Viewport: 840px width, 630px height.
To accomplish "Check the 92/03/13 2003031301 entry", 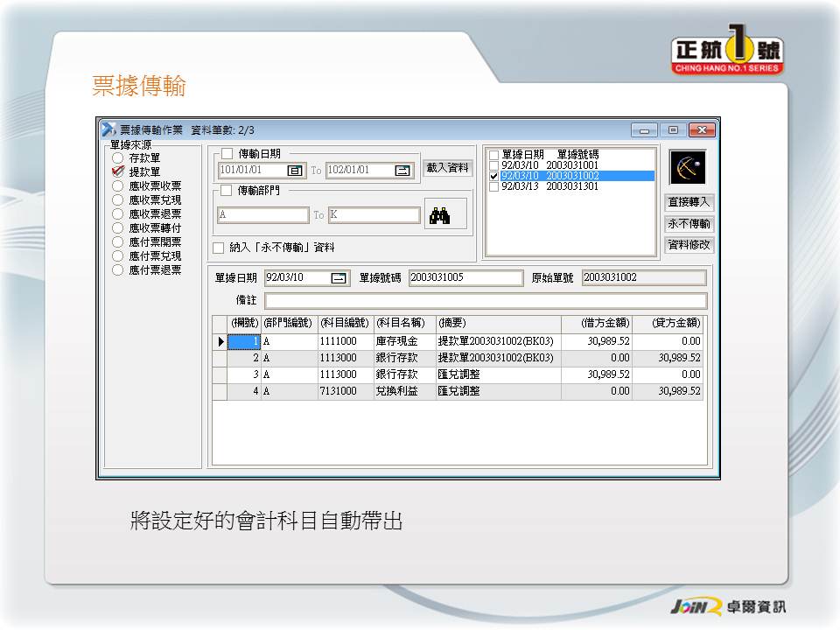I will click(x=494, y=186).
